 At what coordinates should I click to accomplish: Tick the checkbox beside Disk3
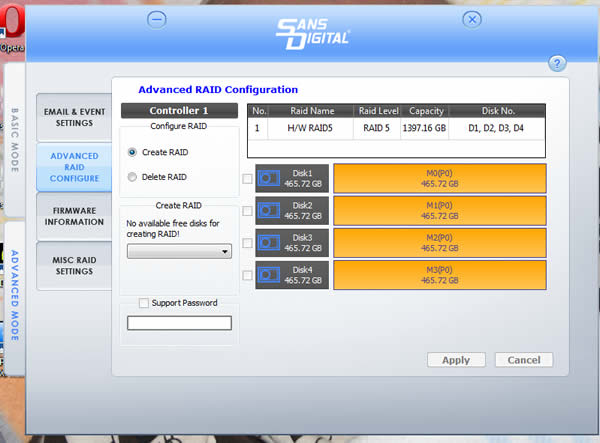pos(248,243)
